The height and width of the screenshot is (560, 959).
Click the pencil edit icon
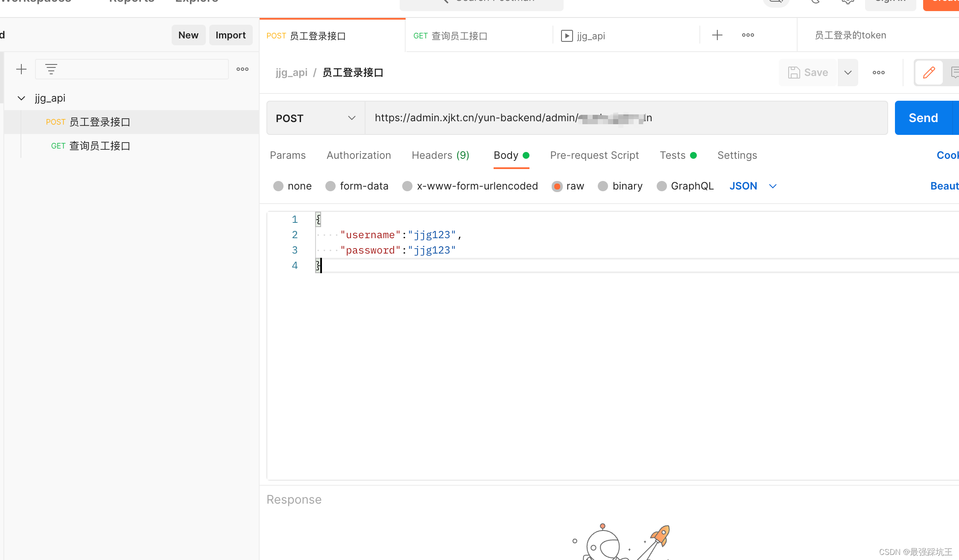(929, 73)
